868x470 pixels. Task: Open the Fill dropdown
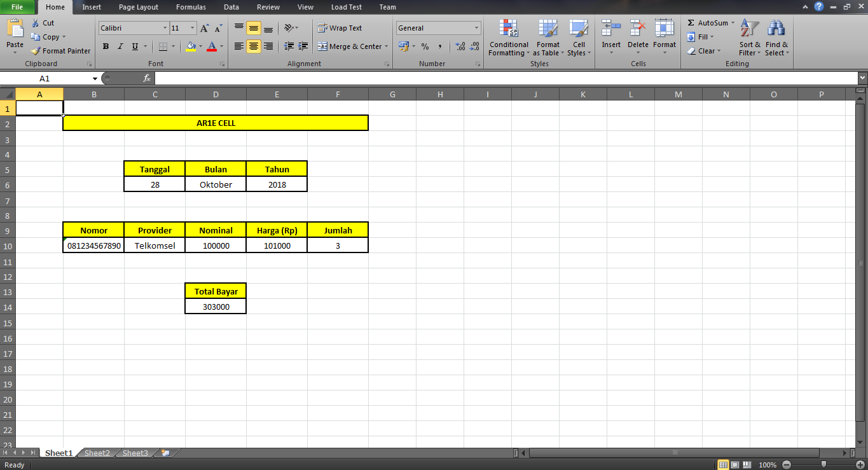[x=700, y=37]
